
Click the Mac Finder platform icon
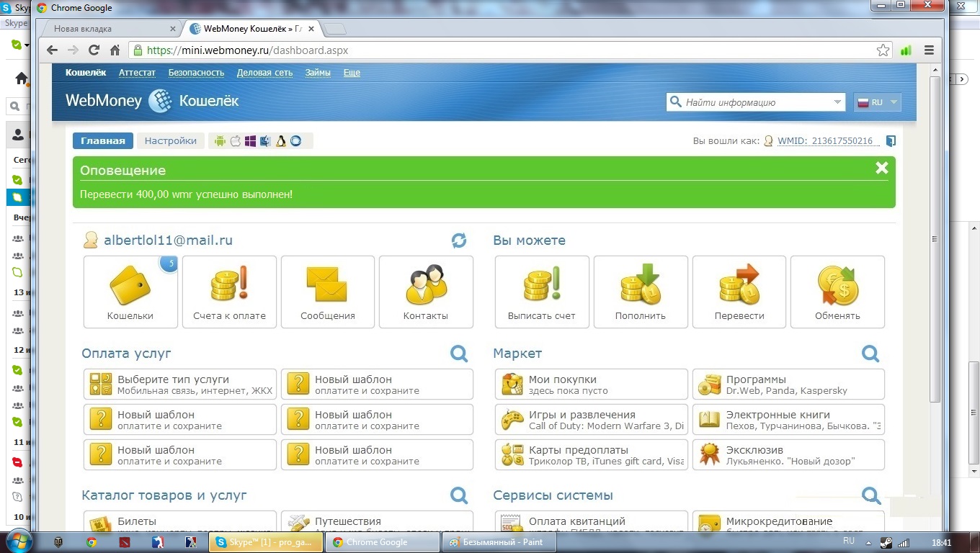click(x=265, y=141)
